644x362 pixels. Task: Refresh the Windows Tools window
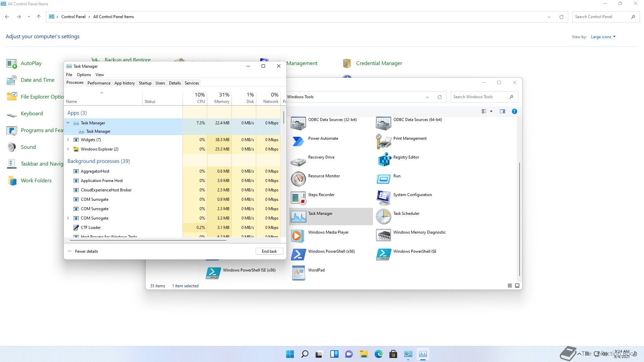pyautogui.click(x=439, y=97)
